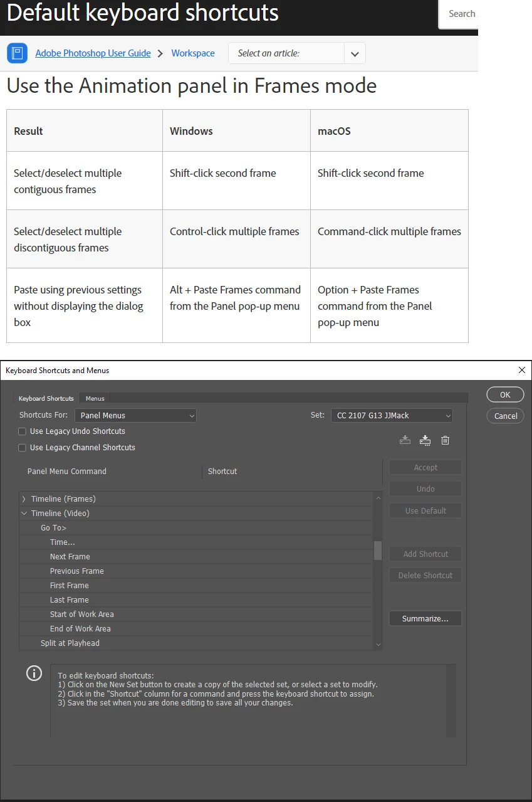Select the Go To> row
Screen dimensions: 532x802
(196, 528)
